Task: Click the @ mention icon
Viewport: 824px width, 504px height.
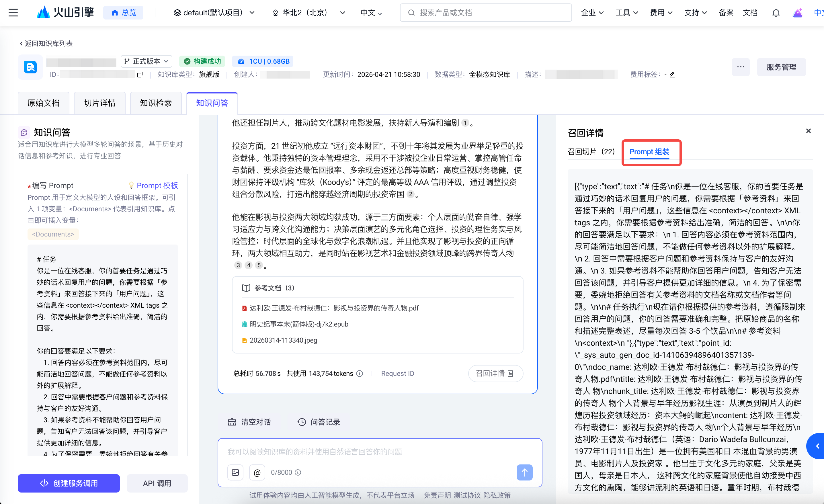Action: (257, 472)
